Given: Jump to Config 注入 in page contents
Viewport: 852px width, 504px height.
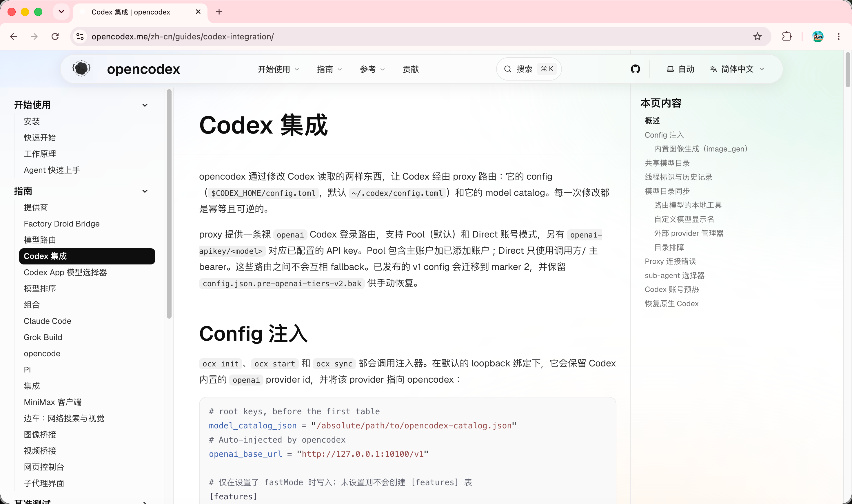Looking at the screenshot, I should [x=664, y=135].
